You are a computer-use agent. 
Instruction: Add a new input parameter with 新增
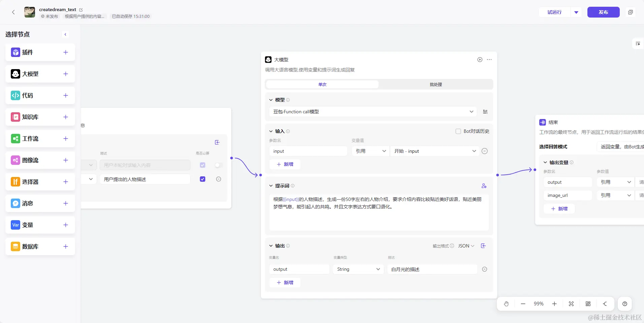(285, 164)
